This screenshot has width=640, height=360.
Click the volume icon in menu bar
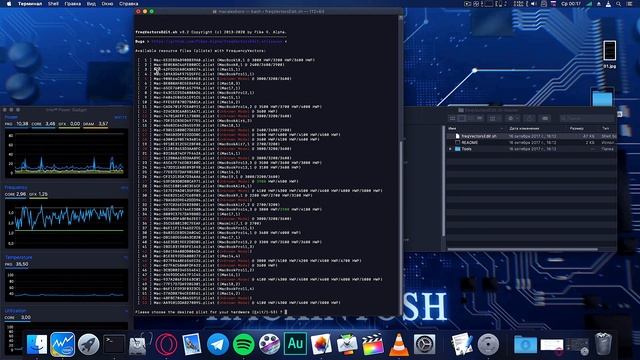(x=533, y=4)
